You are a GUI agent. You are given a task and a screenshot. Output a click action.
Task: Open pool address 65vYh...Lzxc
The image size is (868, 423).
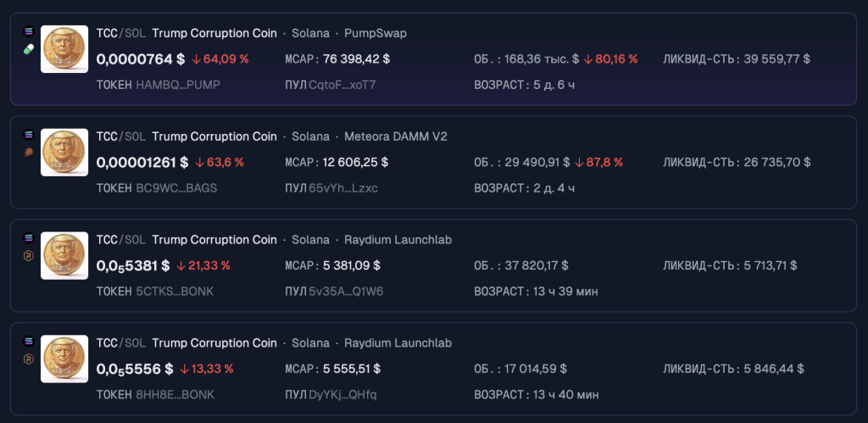(x=343, y=188)
